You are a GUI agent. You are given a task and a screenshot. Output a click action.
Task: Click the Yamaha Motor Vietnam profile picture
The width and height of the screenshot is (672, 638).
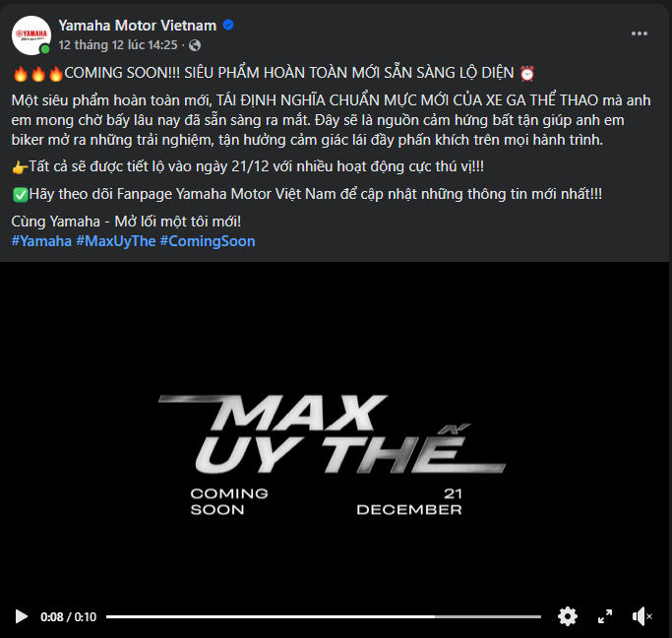pos(31,35)
